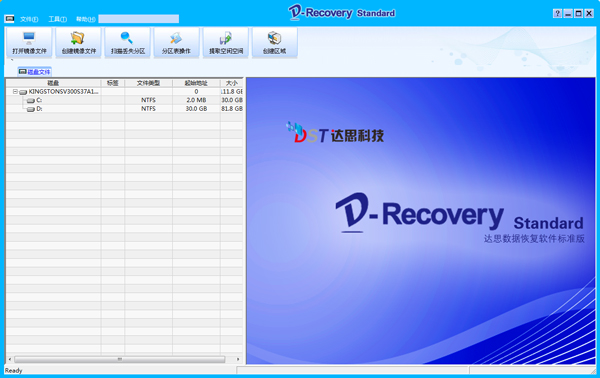Click the C: drive icon
The image size is (600, 378).
coord(31,101)
